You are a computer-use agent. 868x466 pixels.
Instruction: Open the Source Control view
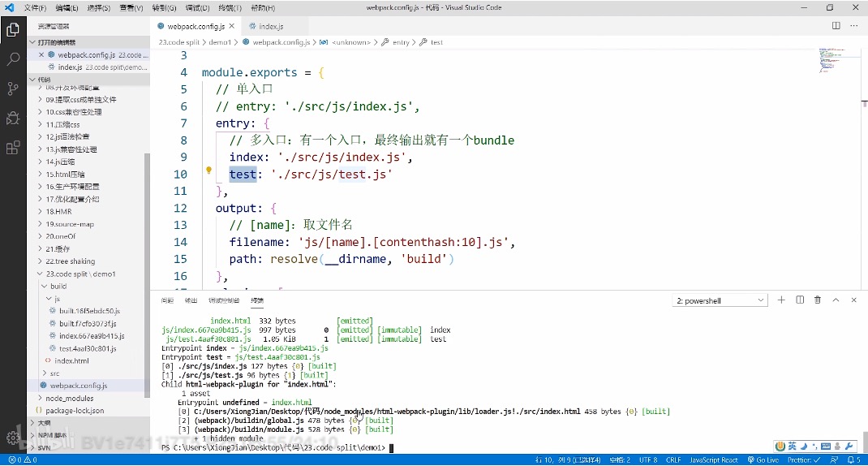click(x=13, y=88)
